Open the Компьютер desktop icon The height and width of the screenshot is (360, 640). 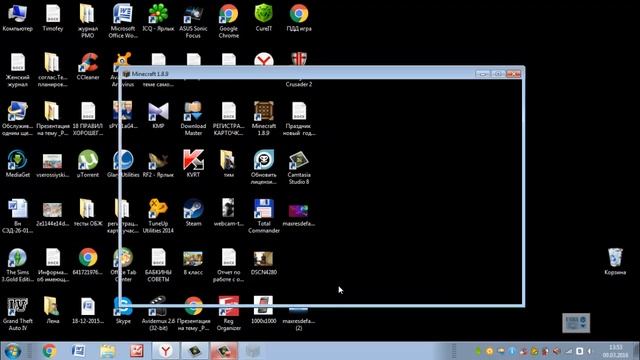(18, 18)
